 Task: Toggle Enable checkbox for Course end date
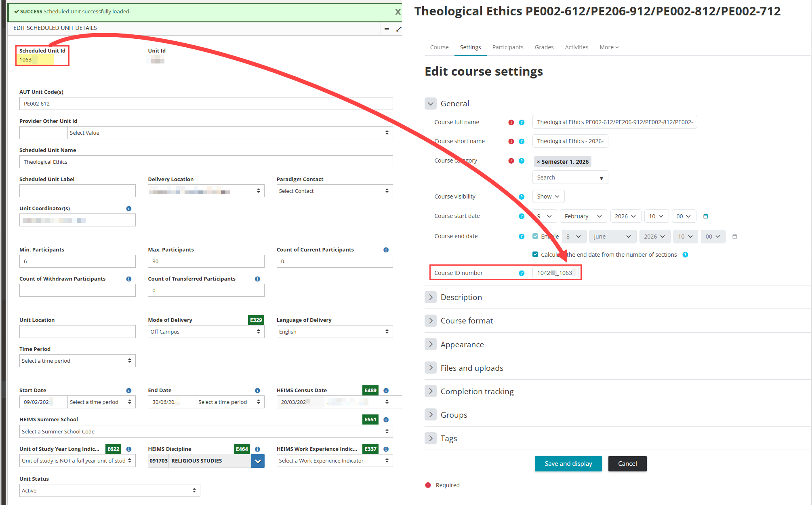535,237
